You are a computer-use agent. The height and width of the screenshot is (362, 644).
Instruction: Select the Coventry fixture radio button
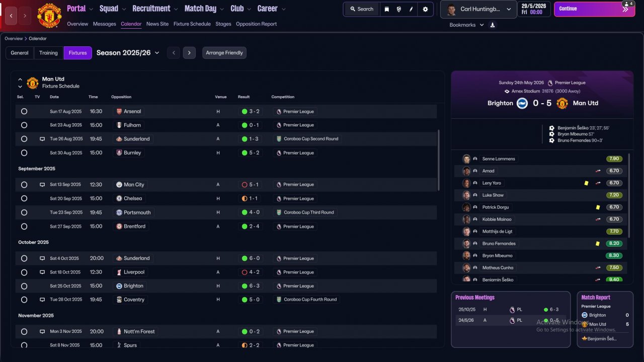pyautogui.click(x=24, y=300)
